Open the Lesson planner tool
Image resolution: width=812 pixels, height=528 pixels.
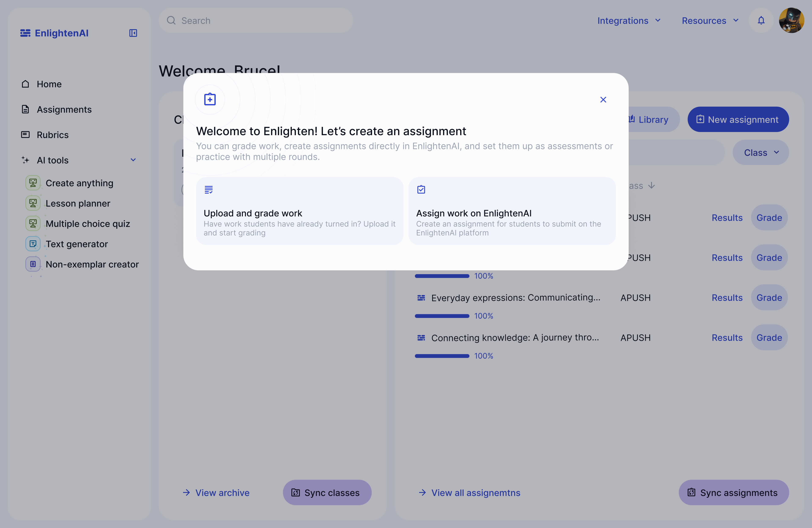78,203
